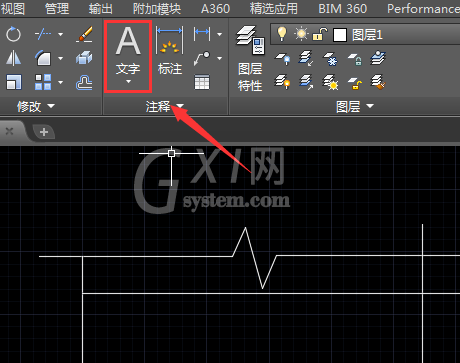
Task: Activate the Explode tool
Action: [84, 58]
